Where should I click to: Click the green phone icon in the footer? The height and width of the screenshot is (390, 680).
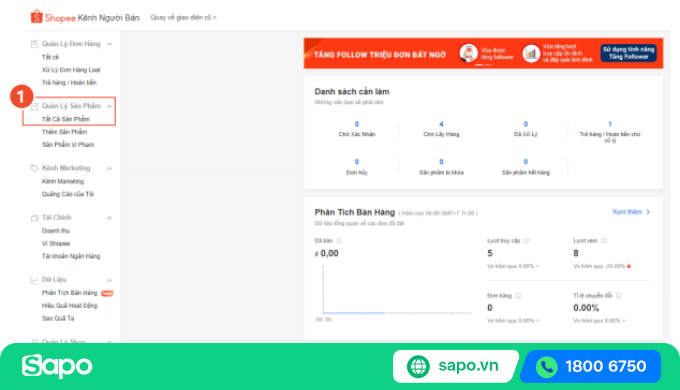pos(547,367)
